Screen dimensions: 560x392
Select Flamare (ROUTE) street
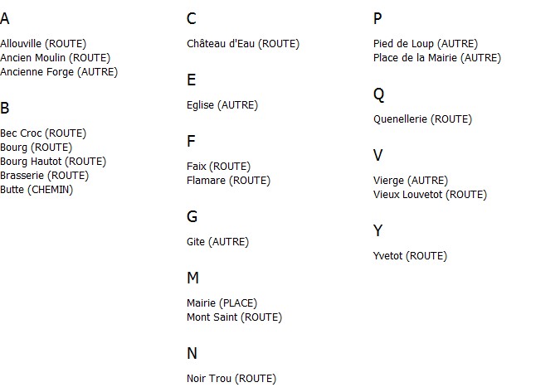point(229,181)
